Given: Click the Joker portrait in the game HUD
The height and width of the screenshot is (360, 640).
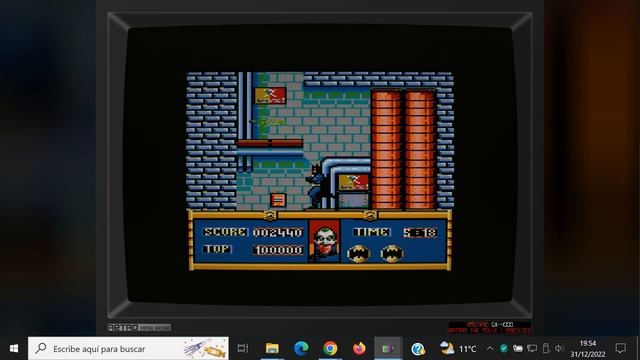Looking at the screenshot, I should (x=324, y=241).
